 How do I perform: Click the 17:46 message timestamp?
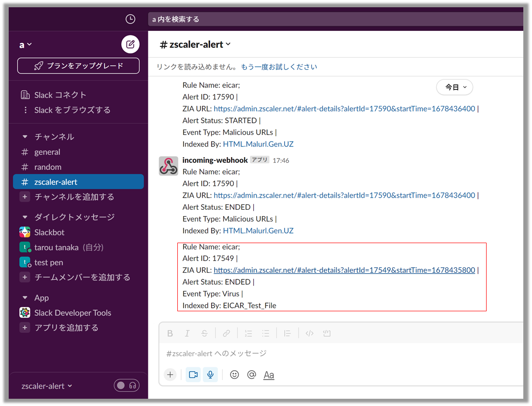coord(281,160)
